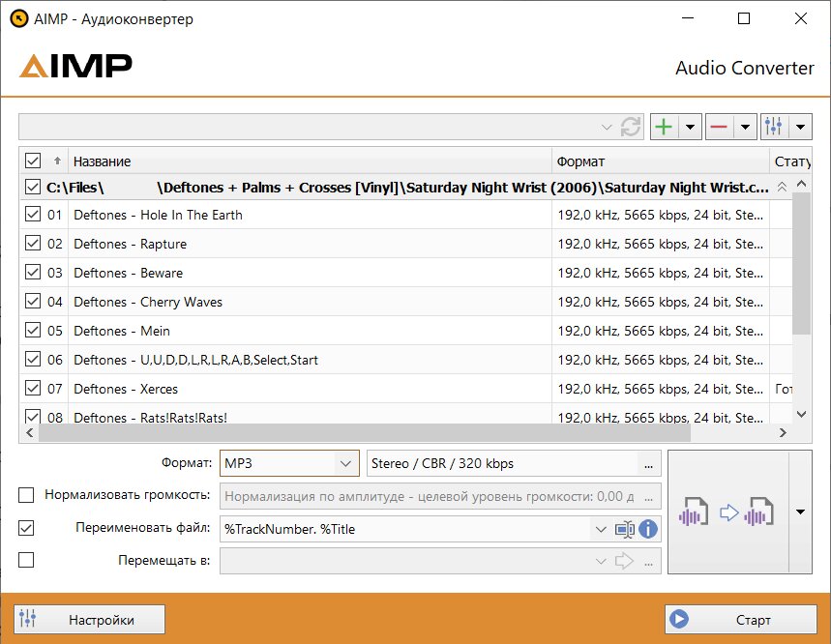Open the Настройки button
This screenshot has width=831, height=644.
click(x=90, y=619)
